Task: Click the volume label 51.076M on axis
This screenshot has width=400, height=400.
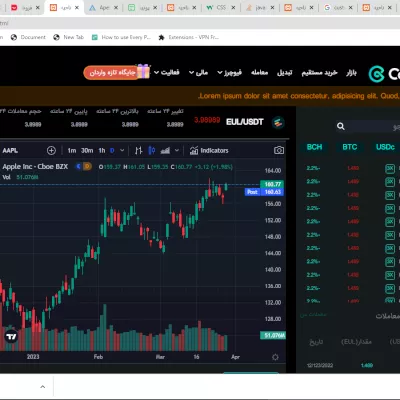Action: click(273, 335)
